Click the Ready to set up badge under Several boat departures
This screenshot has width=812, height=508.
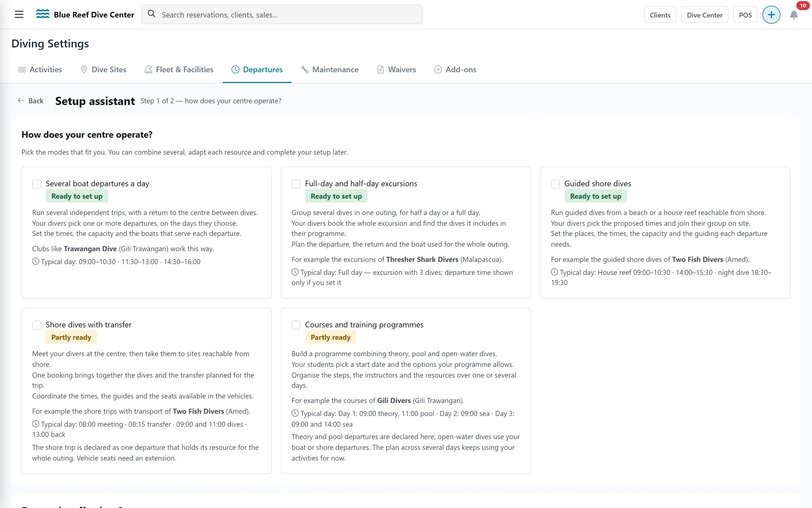point(77,196)
